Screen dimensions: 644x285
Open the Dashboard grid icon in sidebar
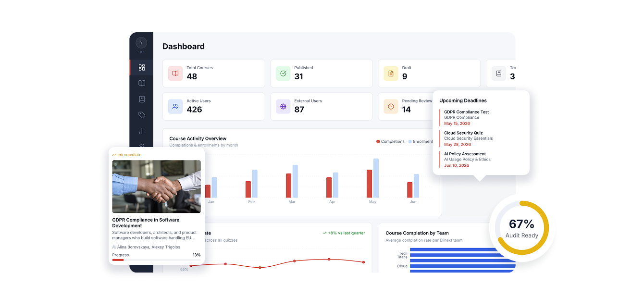pyautogui.click(x=142, y=68)
